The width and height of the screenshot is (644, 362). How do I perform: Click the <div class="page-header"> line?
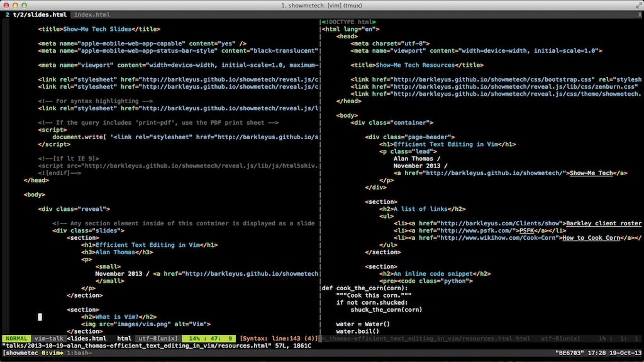[x=410, y=137]
